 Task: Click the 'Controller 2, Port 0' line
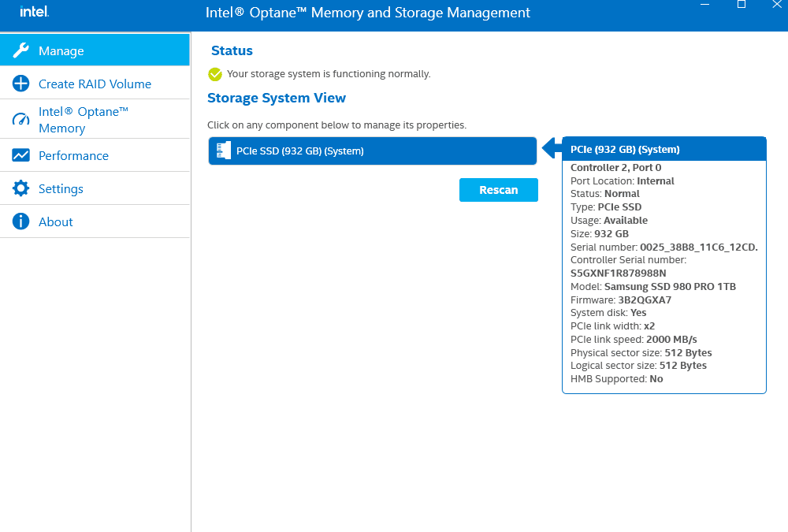[615, 167]
